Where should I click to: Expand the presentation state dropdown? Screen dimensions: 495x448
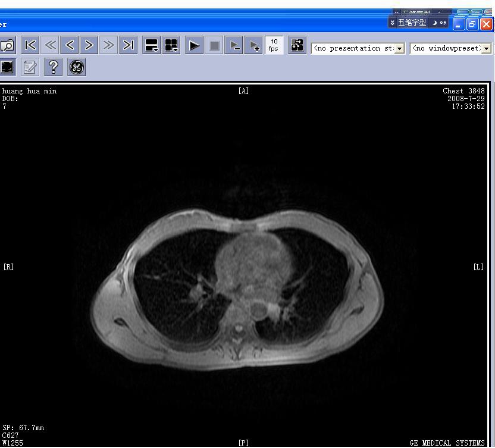(x=400, y=48)
